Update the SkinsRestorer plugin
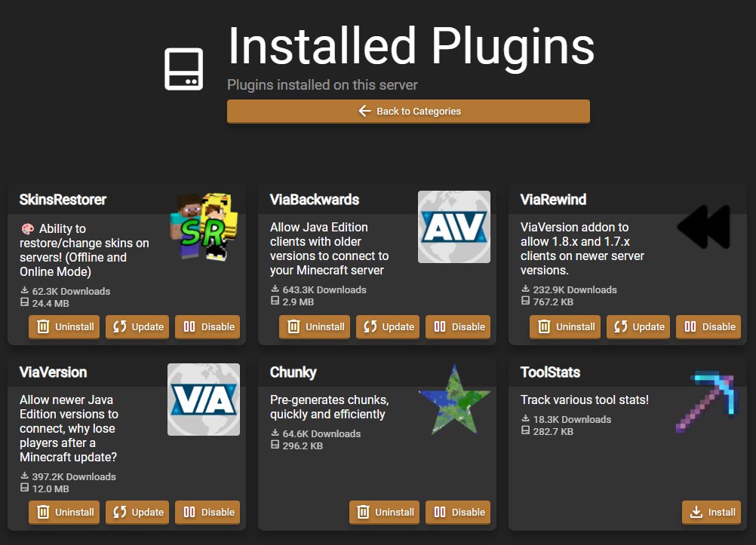This screenshot has width=756, height=545. click(x=137, y=326)
